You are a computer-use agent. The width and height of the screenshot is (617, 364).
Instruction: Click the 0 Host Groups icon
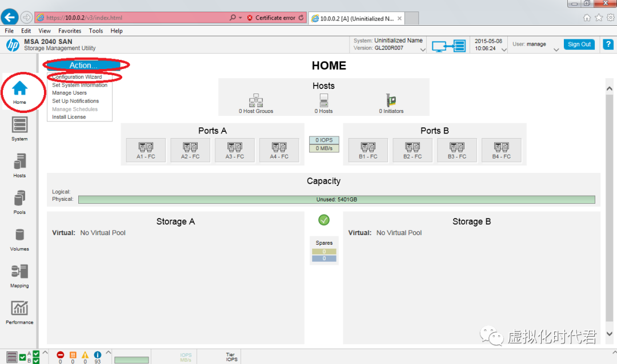(256, 100)
